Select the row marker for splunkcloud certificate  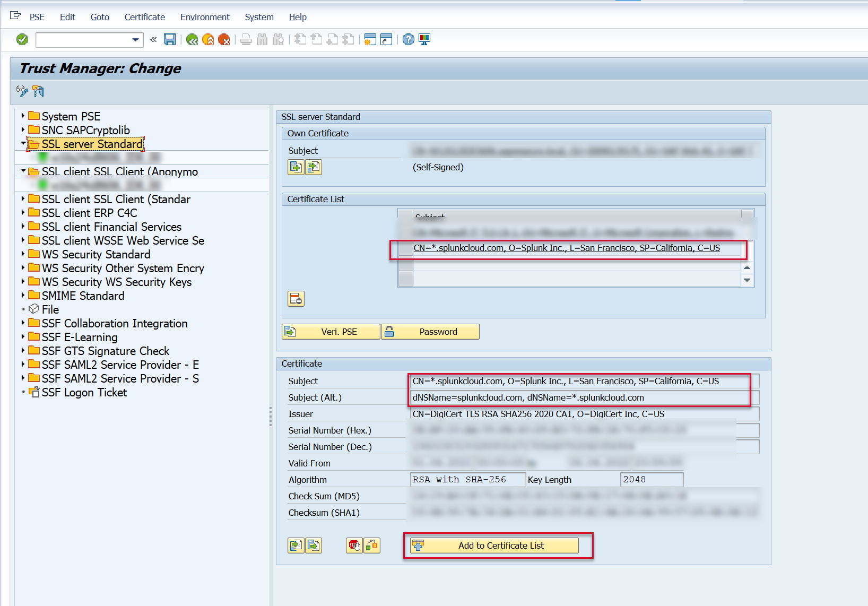tap(406, 248)
